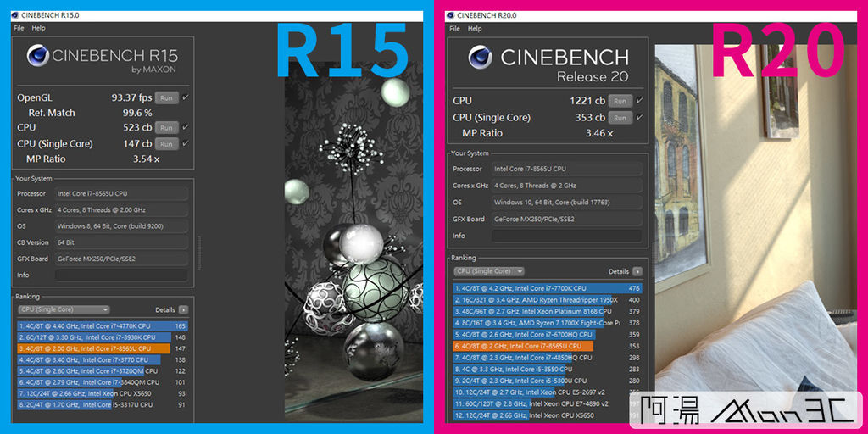Click R15 GFX Board field GeForce MX250
868x434 pixels.
121,259
